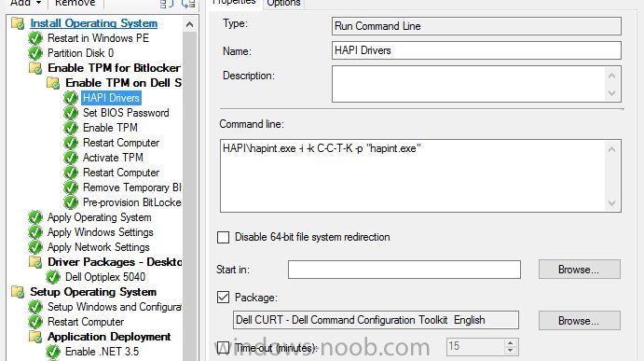Click the Setup Operating System folder icon
644x361 pixels.
18,292
